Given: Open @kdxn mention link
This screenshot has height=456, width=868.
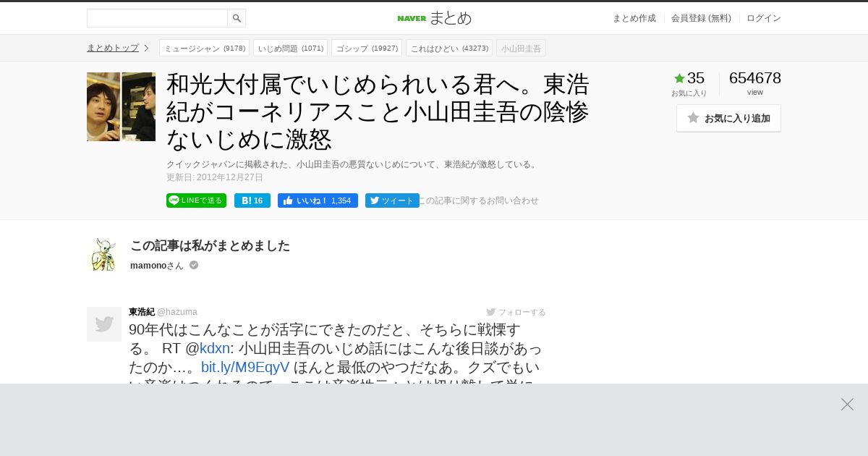Looking at the screenshot, I should click(215, 348).
